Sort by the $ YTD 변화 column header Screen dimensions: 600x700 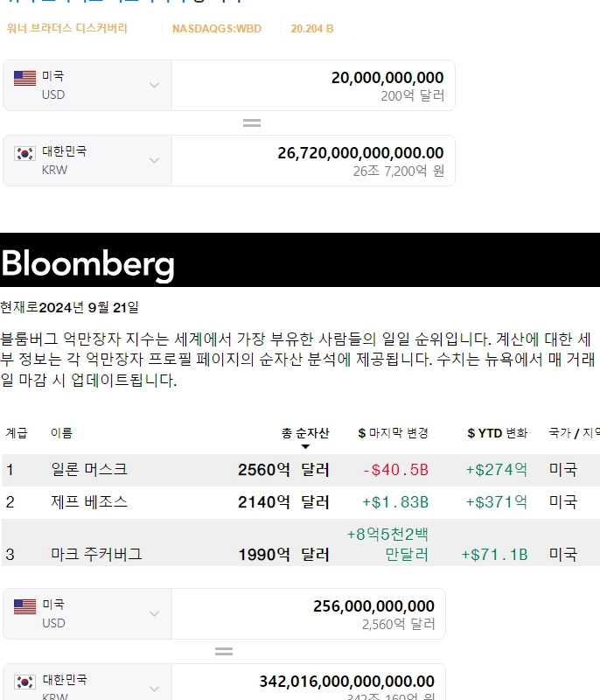[498, 433]
